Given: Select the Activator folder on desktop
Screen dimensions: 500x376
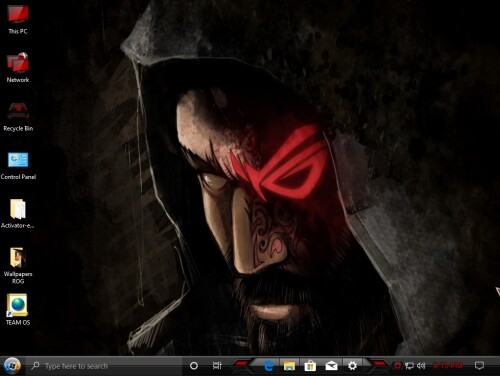Looking at the screenshot, I should pos(18,213).
